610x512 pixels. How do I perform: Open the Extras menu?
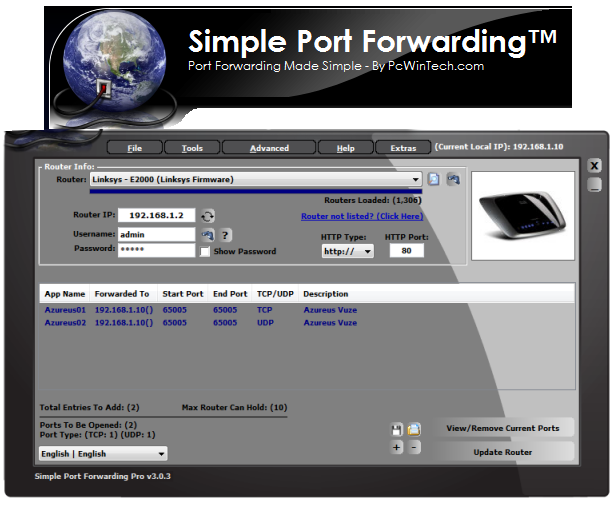coord(403,148)
